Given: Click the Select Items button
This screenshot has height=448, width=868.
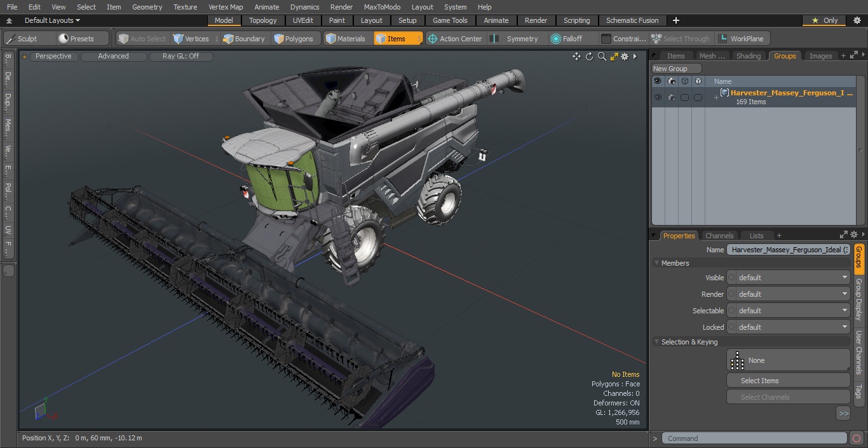Looking at the screenshot, I should coord(788,381).
